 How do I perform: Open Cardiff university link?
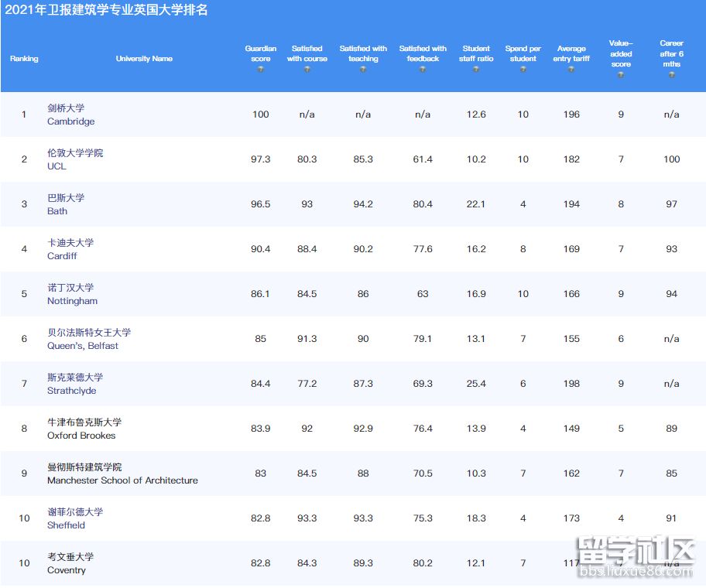(x=62, y=256)
